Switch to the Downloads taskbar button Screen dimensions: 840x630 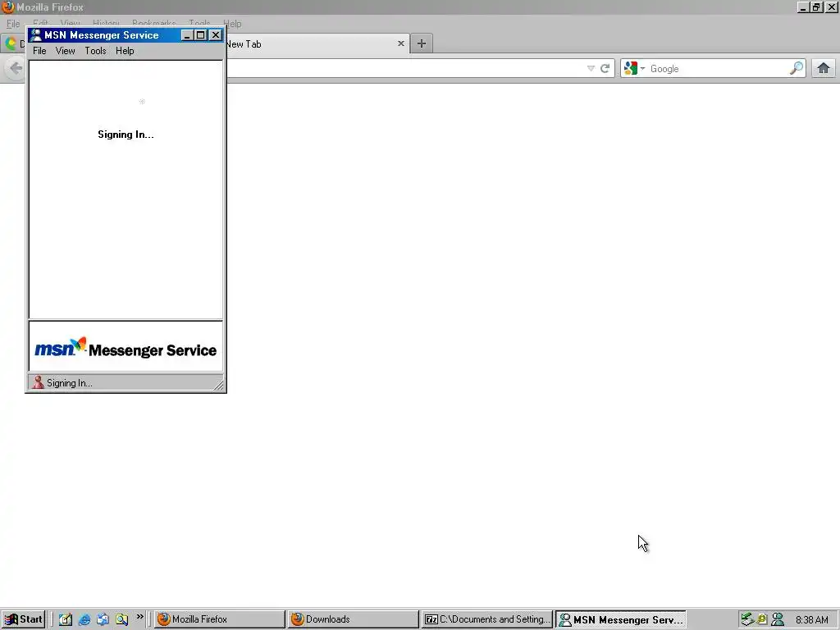(x=353, y=619)
